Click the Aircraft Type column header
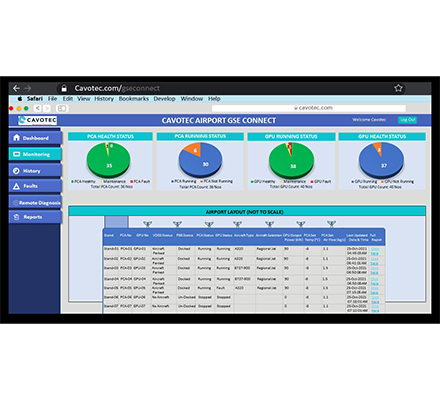The width and height of the screenshot is (440, 400). click(x=244, y=235)
